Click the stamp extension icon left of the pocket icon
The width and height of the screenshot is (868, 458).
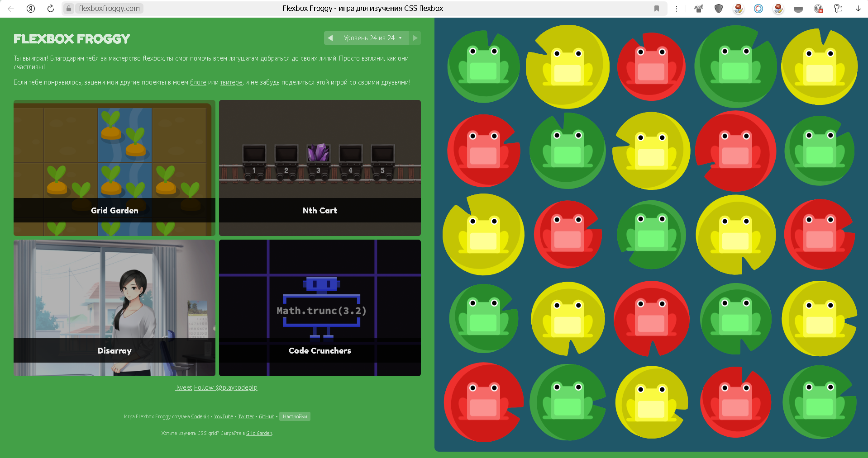coord(778,8)
